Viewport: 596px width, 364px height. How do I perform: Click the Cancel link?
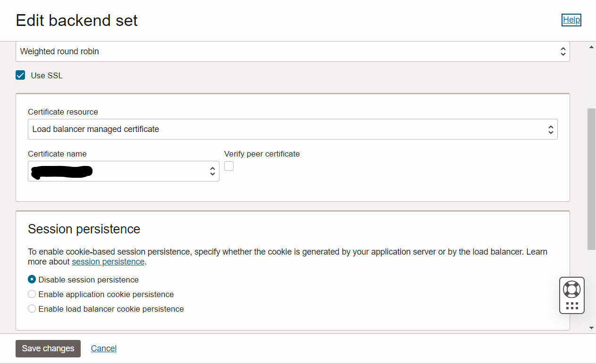click(x=104, y=348)
